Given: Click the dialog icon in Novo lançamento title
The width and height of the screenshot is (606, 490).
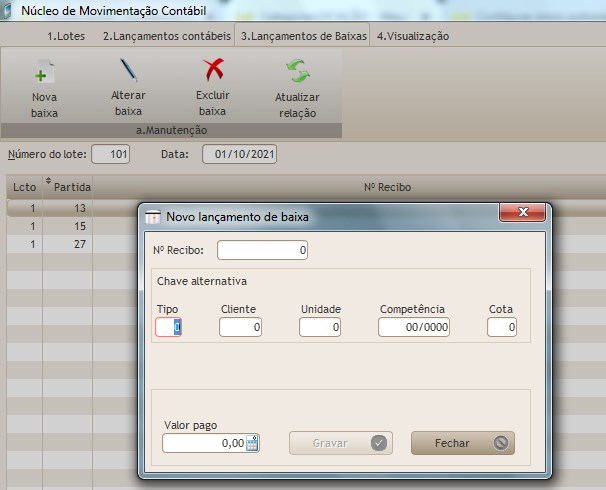Looking at the screenshot, I should pyautogui.click(x=153, y=216).
